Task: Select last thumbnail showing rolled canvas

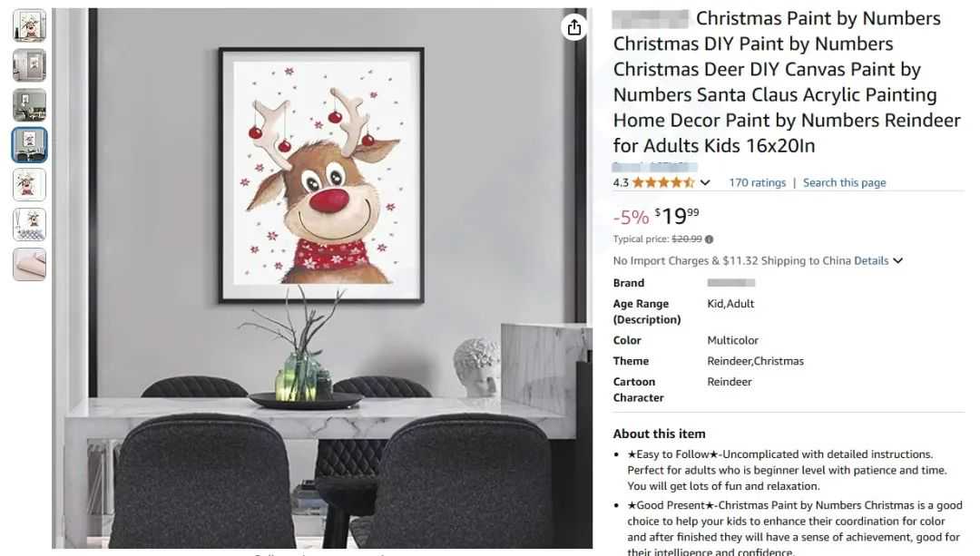Action: (29, 264)
